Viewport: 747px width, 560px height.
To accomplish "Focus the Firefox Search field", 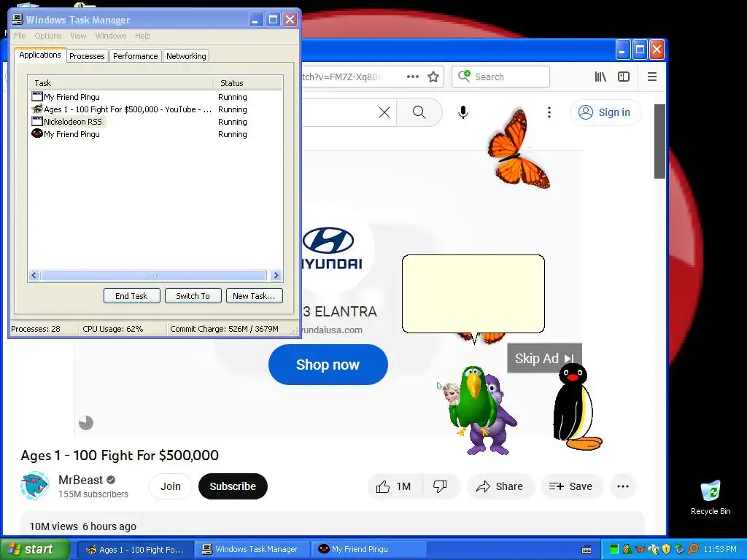I will [500, 77].
